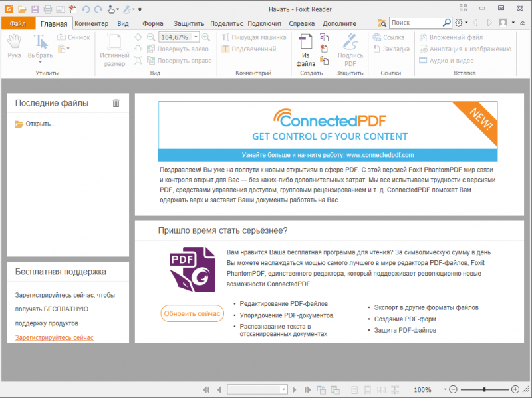This screenshot has width=532, height=398.
Task: Toggle the Подсвеченный highlight tool
Action: [x=225, y=49]
